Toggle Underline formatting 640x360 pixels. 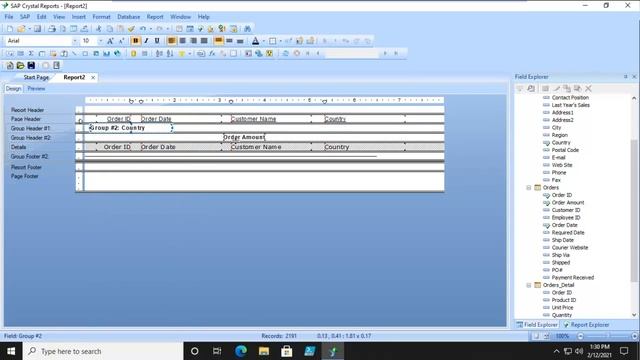[x=157, y=41]
